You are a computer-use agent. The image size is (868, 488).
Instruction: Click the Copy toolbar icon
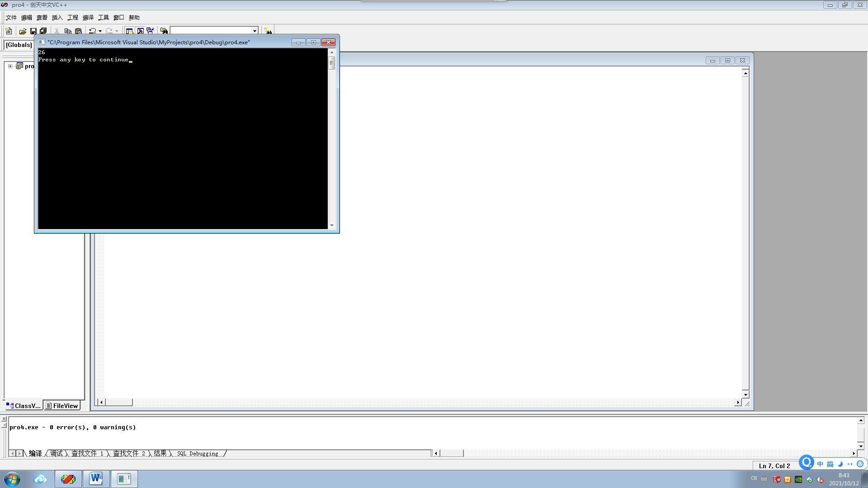click(x=68, y=31)
